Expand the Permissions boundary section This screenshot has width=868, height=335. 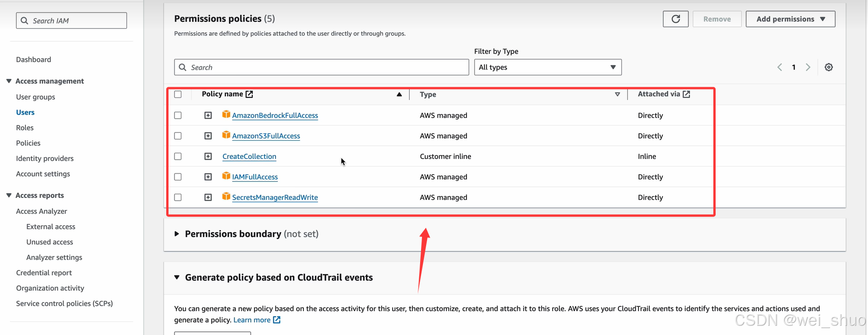(177, 234)
